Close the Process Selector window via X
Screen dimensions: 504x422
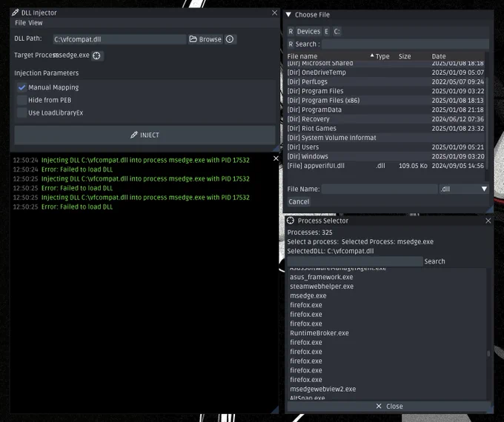(488, 221)
